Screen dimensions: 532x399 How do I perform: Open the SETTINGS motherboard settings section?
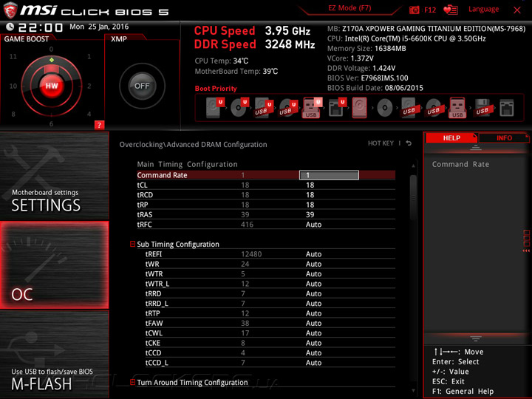point(54,176)
